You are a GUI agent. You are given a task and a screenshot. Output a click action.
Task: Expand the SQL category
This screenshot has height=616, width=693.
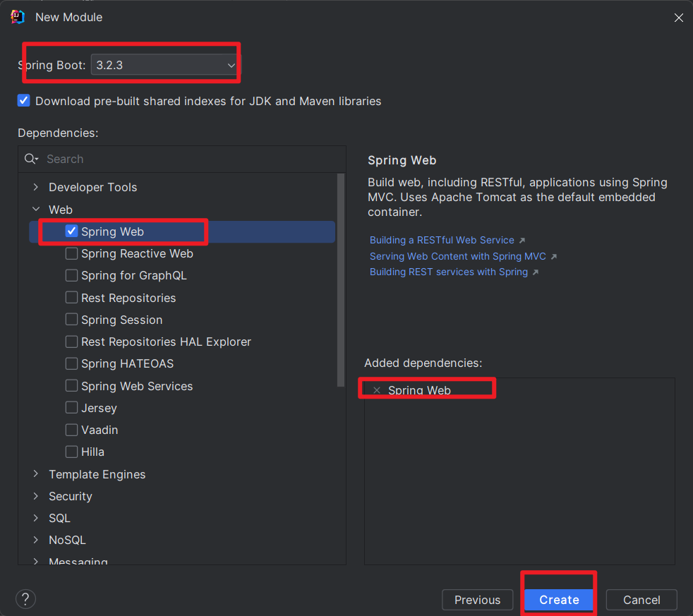[36, 518]
